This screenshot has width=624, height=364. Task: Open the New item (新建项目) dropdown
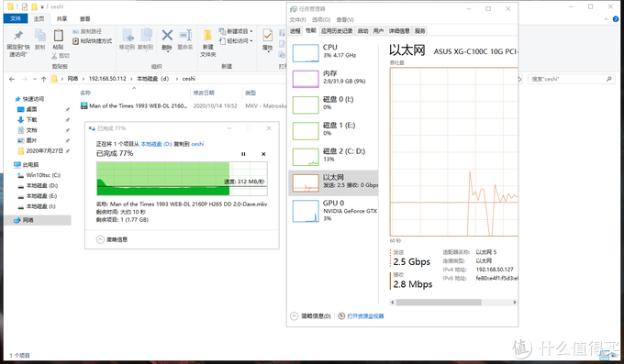tap(236, 31)
